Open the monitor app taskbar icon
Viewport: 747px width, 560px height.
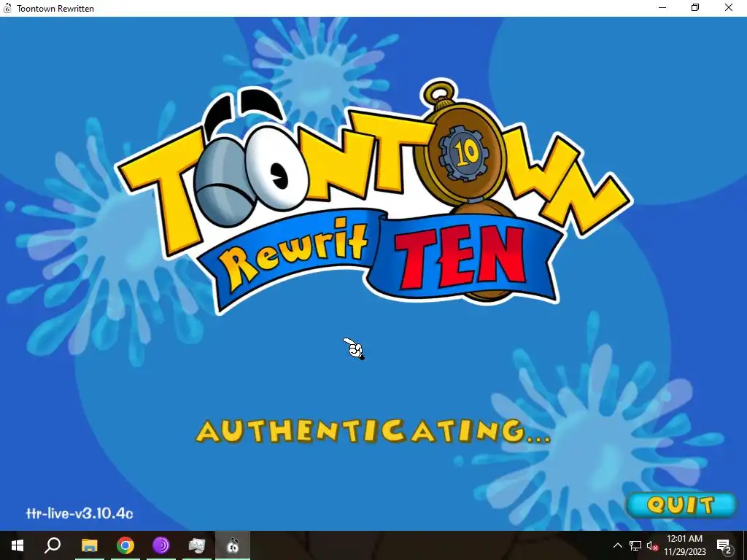197,545
